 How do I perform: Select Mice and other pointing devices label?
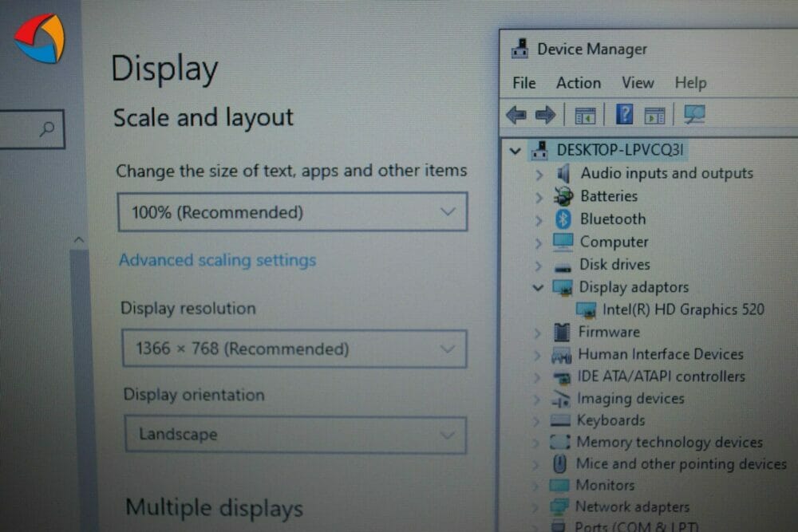[x=681, y=464]
